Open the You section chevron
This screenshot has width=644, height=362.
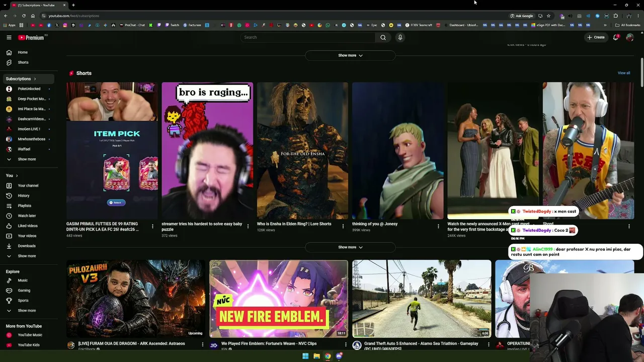(x=17, y=175)
